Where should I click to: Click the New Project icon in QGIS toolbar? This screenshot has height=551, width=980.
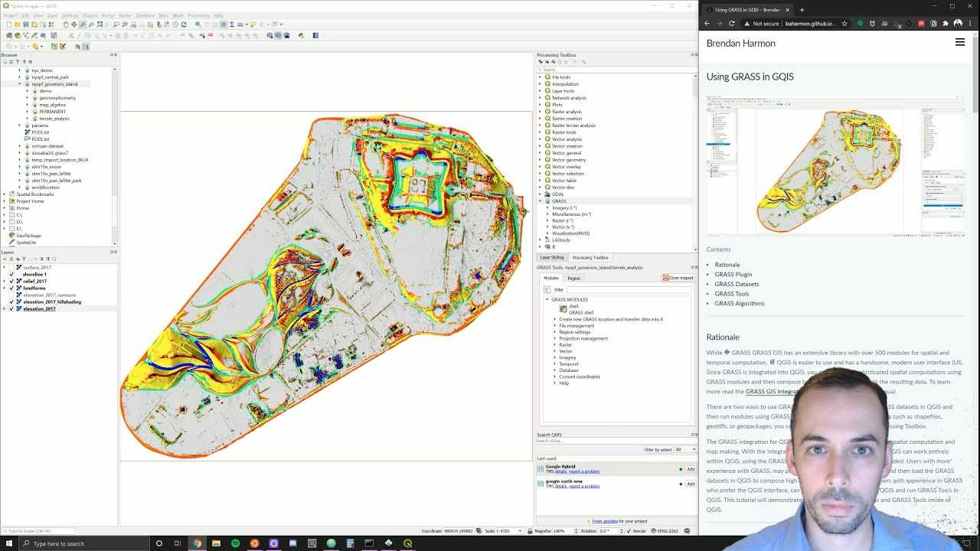(x=9, y=24)
